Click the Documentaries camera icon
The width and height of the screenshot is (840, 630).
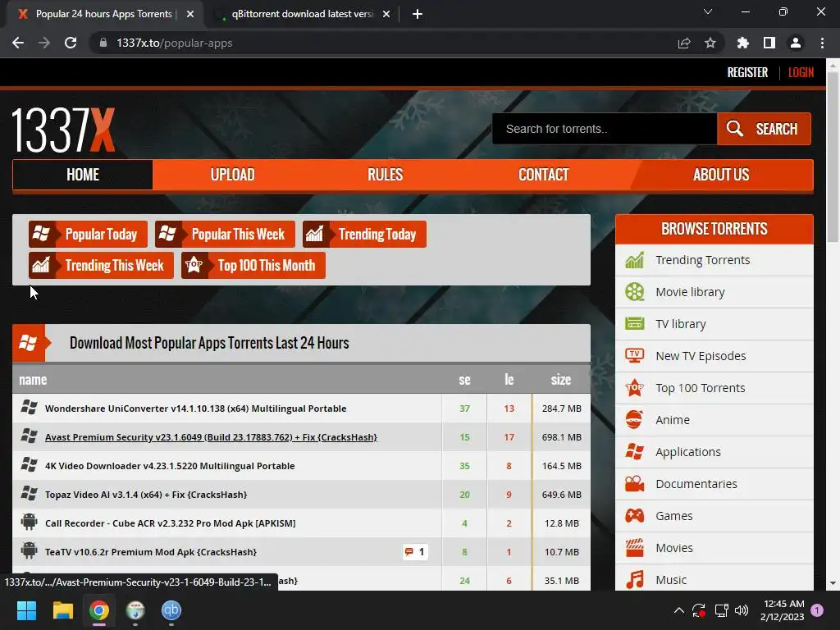(635, 484)
